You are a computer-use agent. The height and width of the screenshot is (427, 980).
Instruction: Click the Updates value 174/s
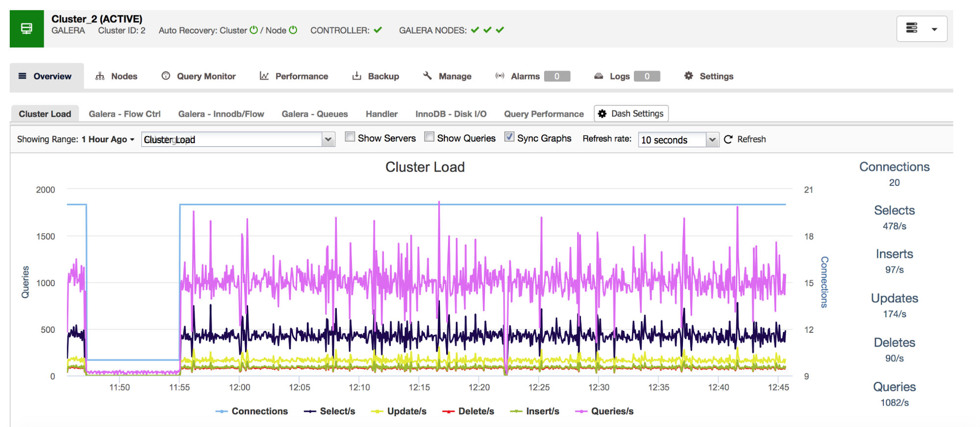click(894, 314)
